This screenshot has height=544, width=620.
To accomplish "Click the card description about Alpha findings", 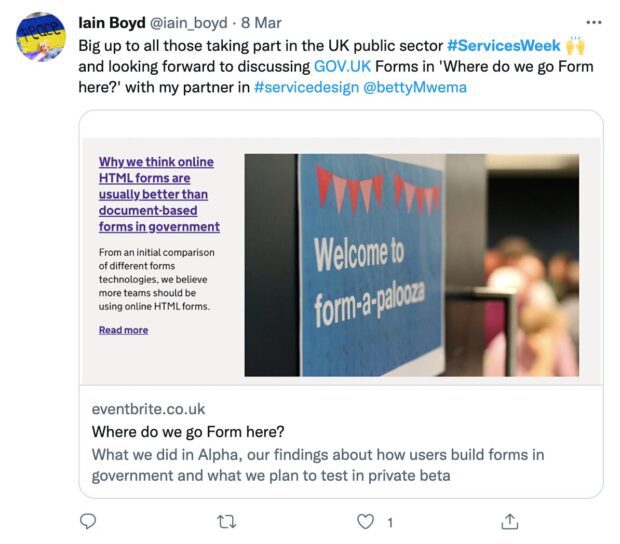I will 318,465.
